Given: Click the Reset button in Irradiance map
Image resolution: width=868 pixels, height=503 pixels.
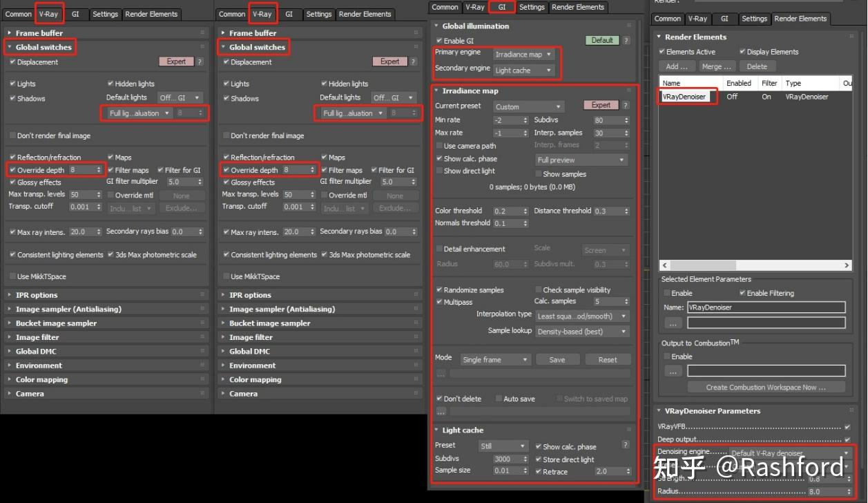Looking at the screenshot, I should tap(608, 359).
